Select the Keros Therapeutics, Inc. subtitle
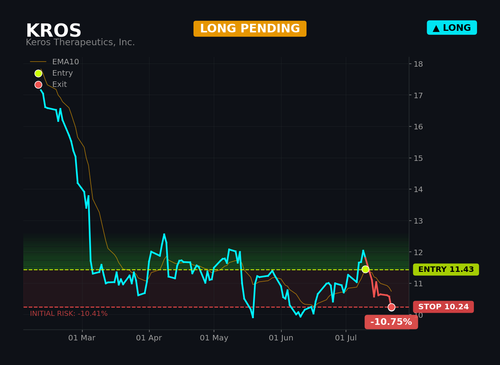 tap(80, 42)
